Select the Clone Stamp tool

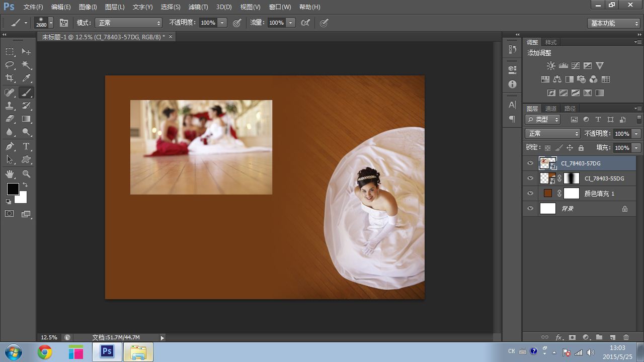coord(10,106)
